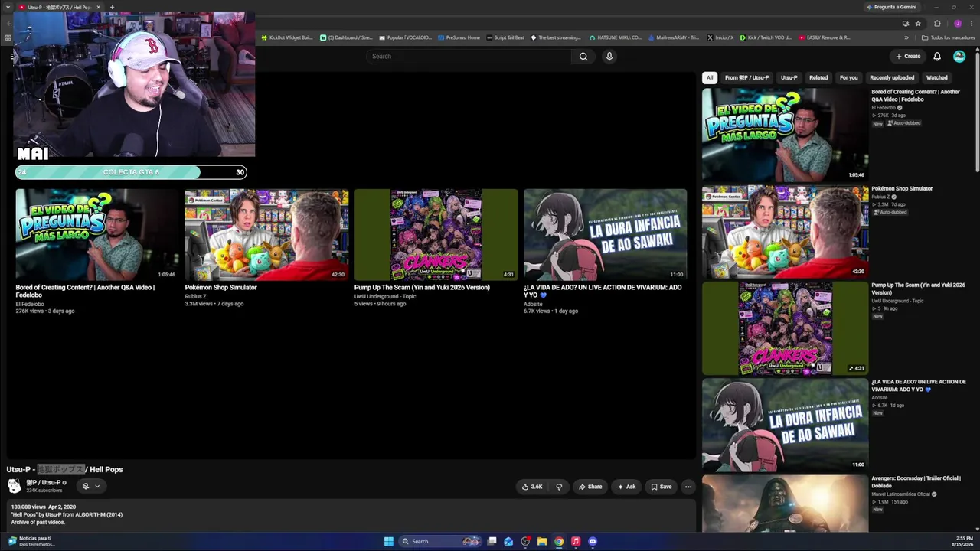The image size is (980, 551).
Task: Select the Related filter chip
Action: (x=818, y=77)
